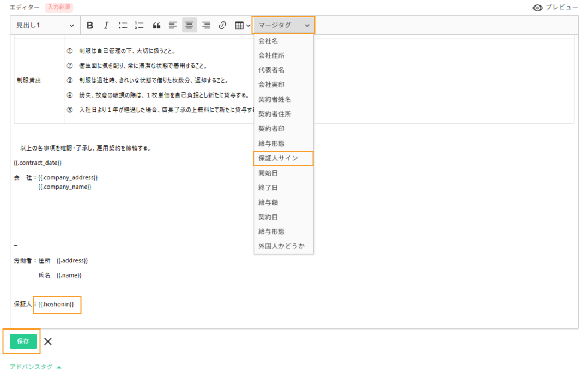Insert a hyperlink
The width and height of the screenshot is (588, 377).
(x=222, y=25)
